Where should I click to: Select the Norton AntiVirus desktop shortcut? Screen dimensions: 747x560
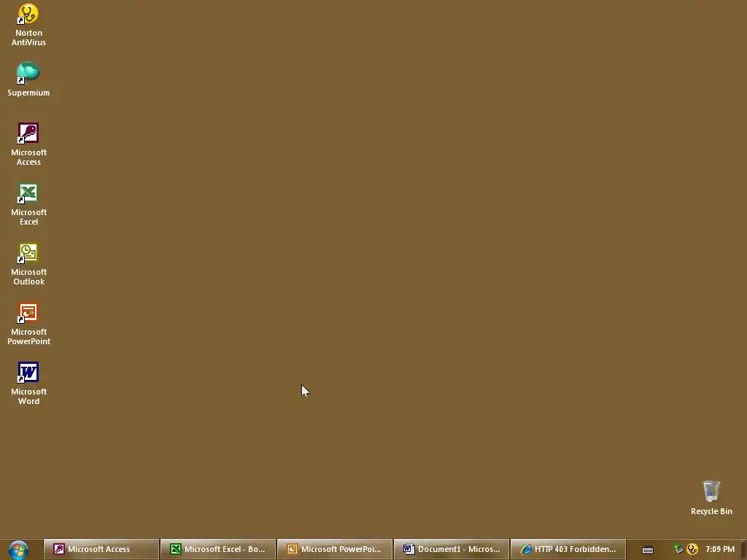(x=28, y=24)
